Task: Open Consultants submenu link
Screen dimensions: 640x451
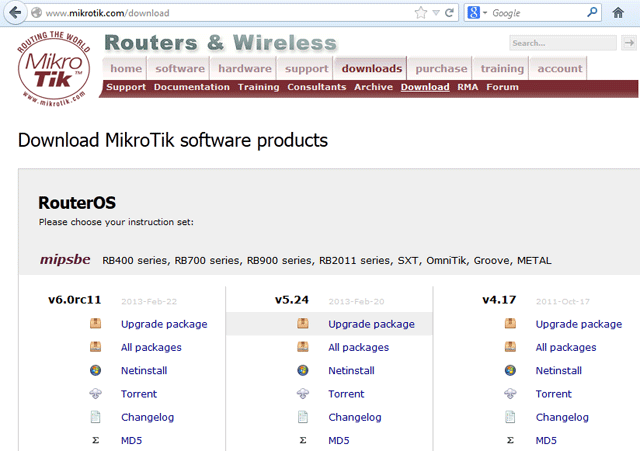Action: point(316,87)
